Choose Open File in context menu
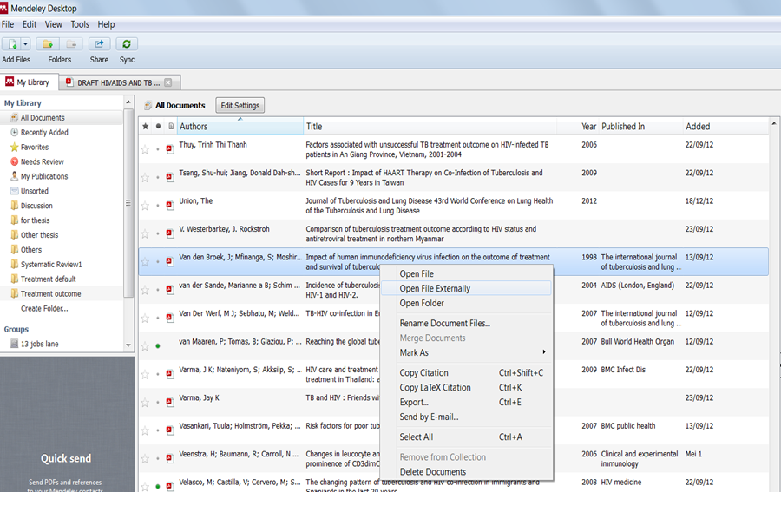The height and width of the screenshot is (532, 781). tap(466, 274)
